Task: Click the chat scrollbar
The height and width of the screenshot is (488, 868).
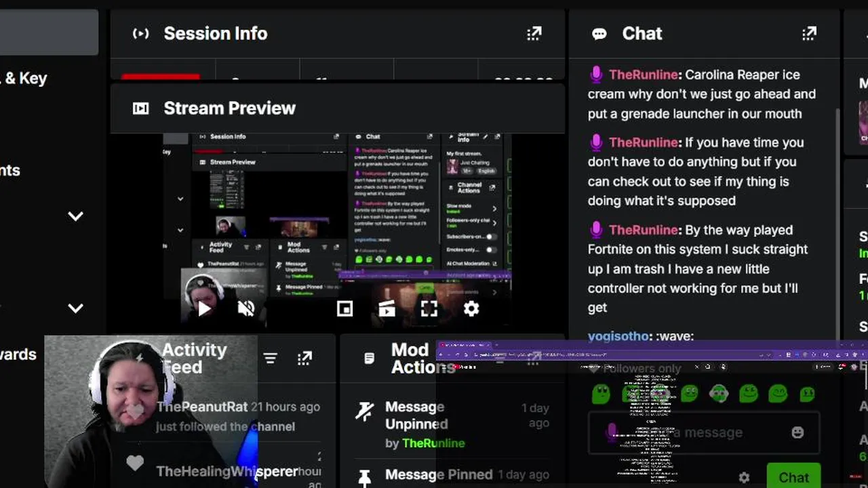Action: point(838,224)
